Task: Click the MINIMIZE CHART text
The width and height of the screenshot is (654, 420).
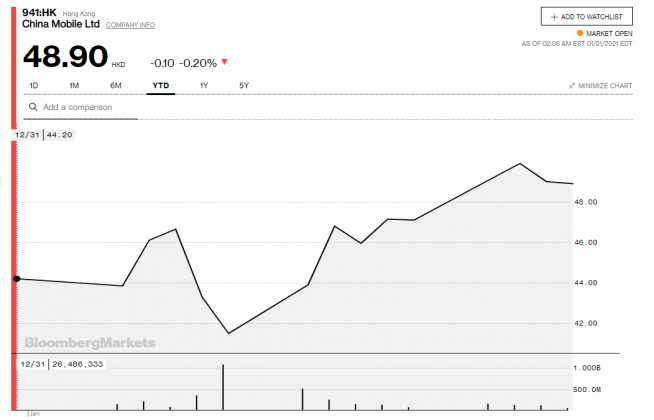Action: 606,86
